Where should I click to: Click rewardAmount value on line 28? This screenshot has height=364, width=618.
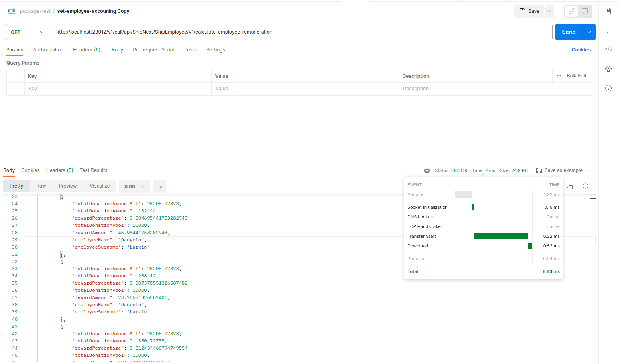coord(143,233)
